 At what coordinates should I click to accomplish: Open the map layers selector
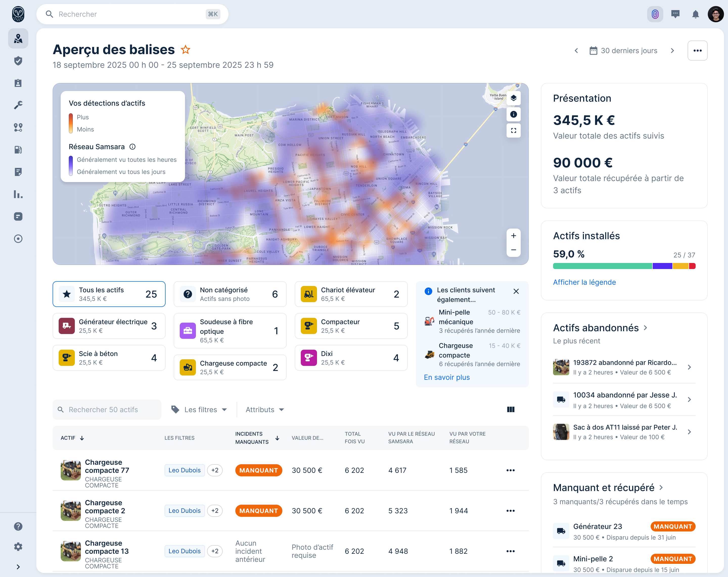(x=514, y=98)
